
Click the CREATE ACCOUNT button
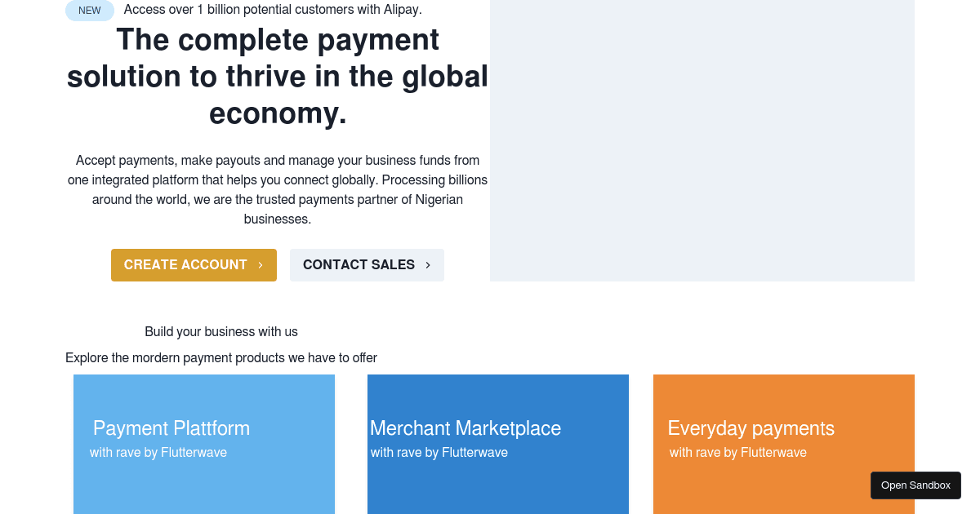point(194,265)
